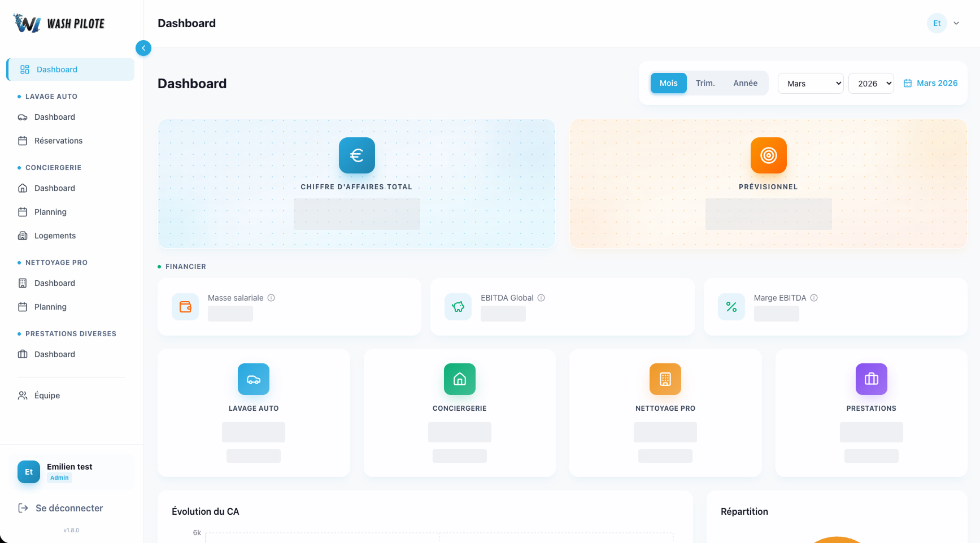
Task: Open the 2026 year dropdown
Action: pos(871,84)
